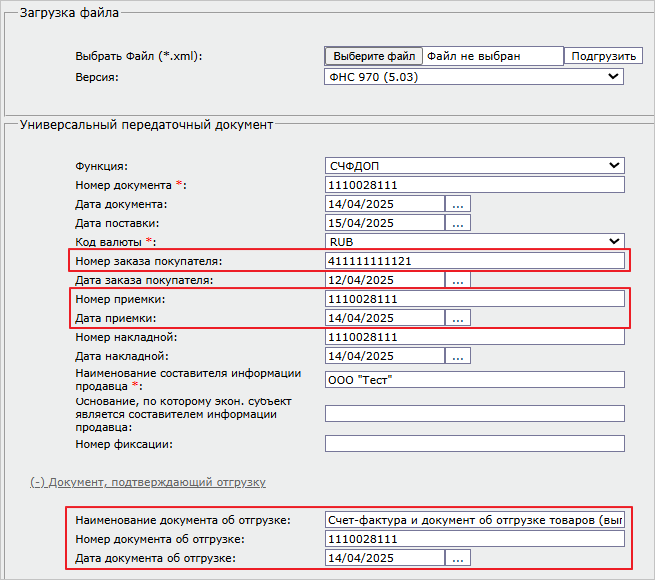Open date picker for Дата поставки
This screenshot has width=655, height=580.
(458, 223)
